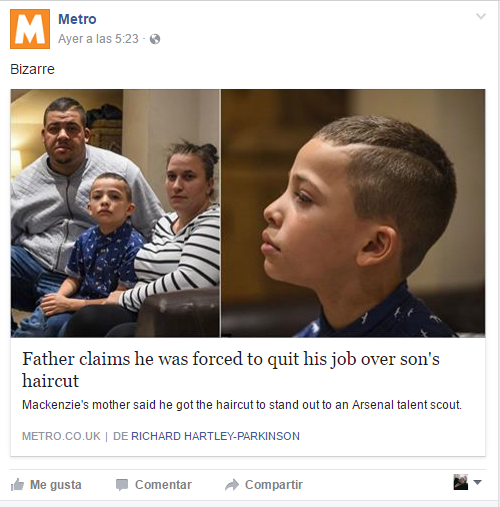This screenshot has width=500, height=507.
Task: Click the Compartir arrow icon
Action: 232,485
